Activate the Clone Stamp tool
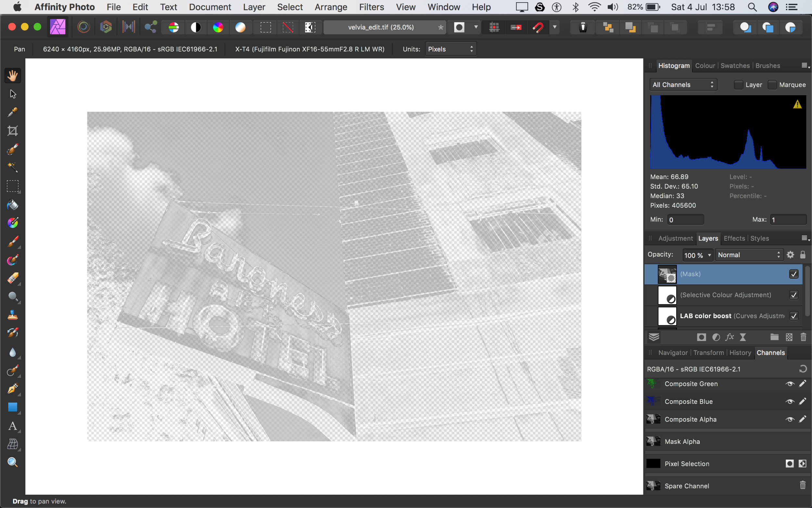Viewport: 812px width, 508px height. (12, 315)
